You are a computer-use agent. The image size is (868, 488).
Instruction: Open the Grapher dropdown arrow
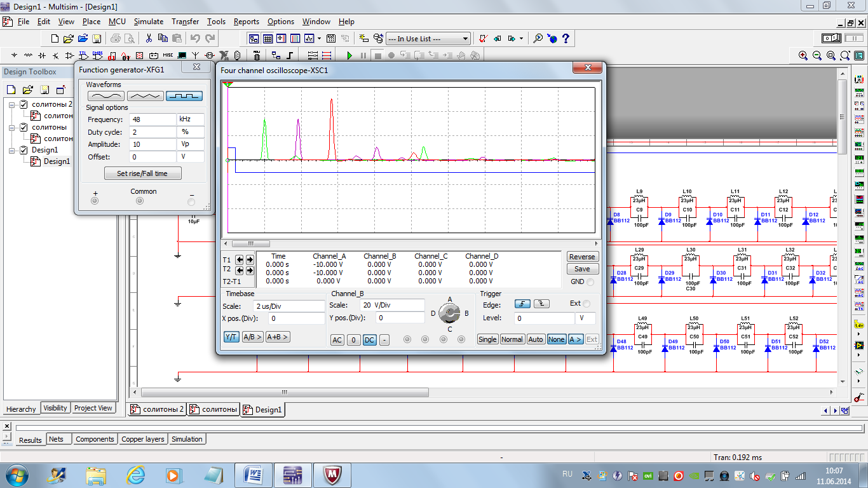pos(319,39)
